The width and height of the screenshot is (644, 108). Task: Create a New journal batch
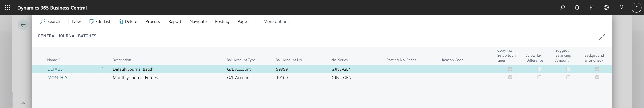73,21
